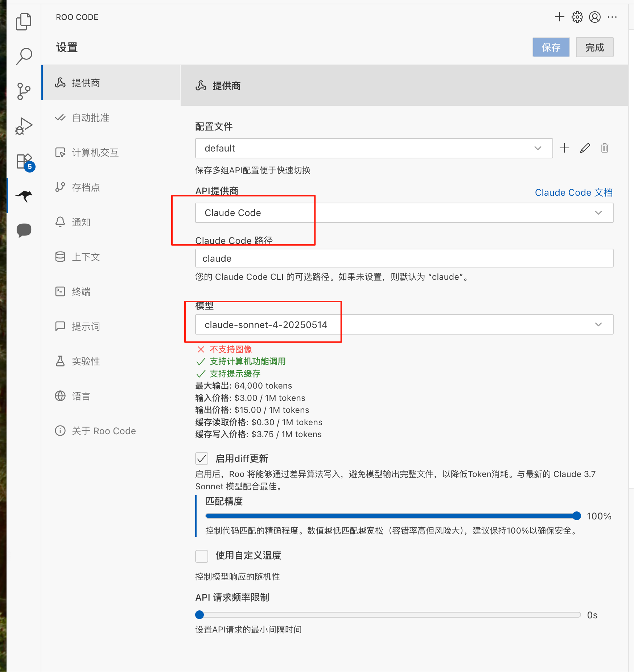Click the 保存 button
The width and height of the screenshot is (634, 672).
pyautogui.click(x=551, y=47)
